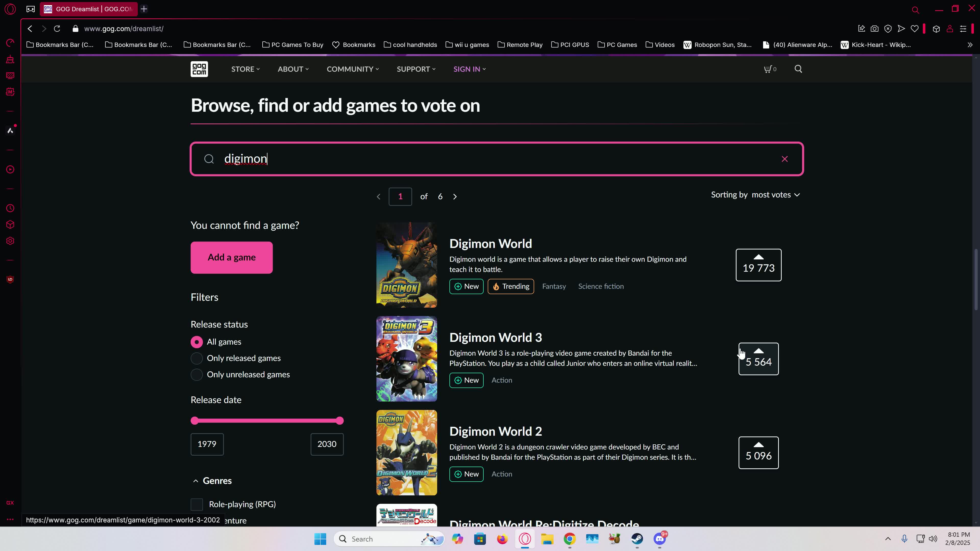This screenshot has height=551, width=980.
Task: Show hidden system tray icons
Action: click(888, 539)
